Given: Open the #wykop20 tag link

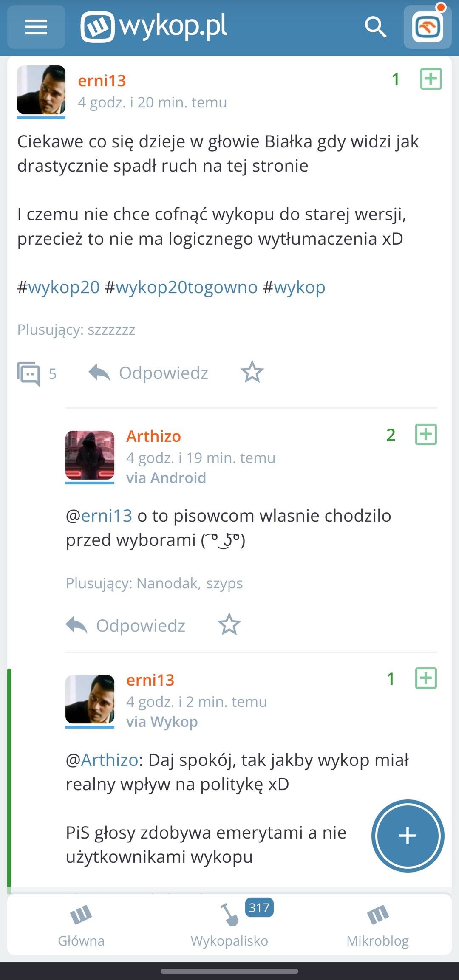Looking at the screenshot, I should tap(58, 287).
